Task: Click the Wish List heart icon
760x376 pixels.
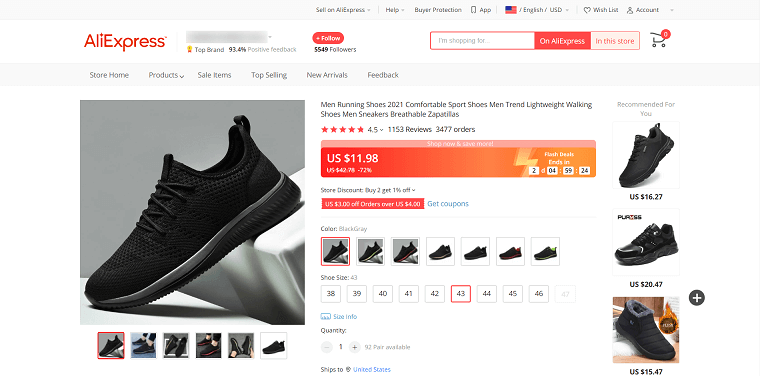Action: coord(586,10)
